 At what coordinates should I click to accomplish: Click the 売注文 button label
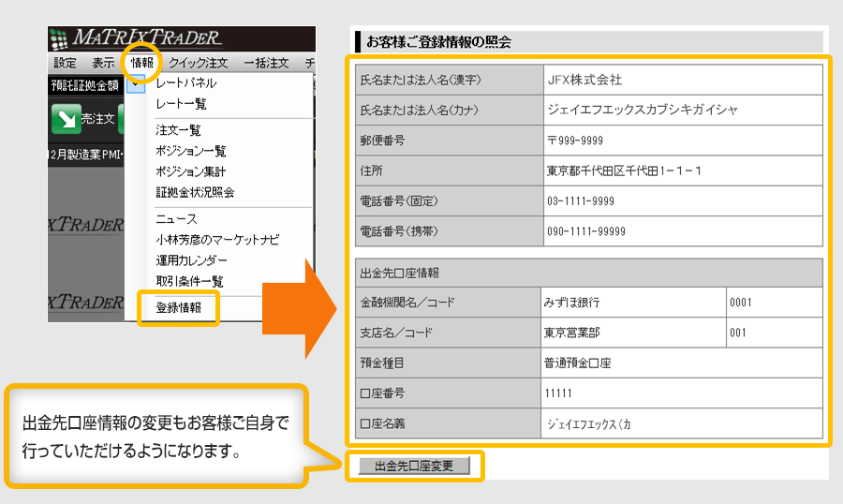click(x=97, y=119)
